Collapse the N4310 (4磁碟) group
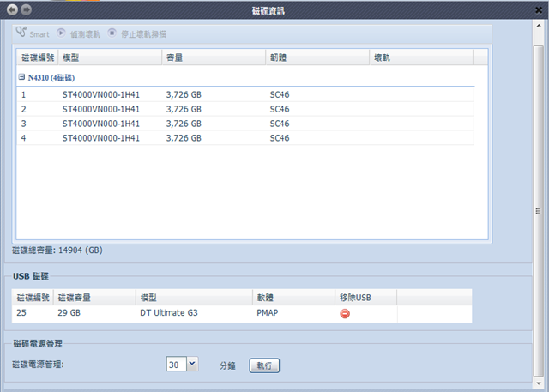The width and height of the screenshot is (549, 392). [x=21, y=77]
